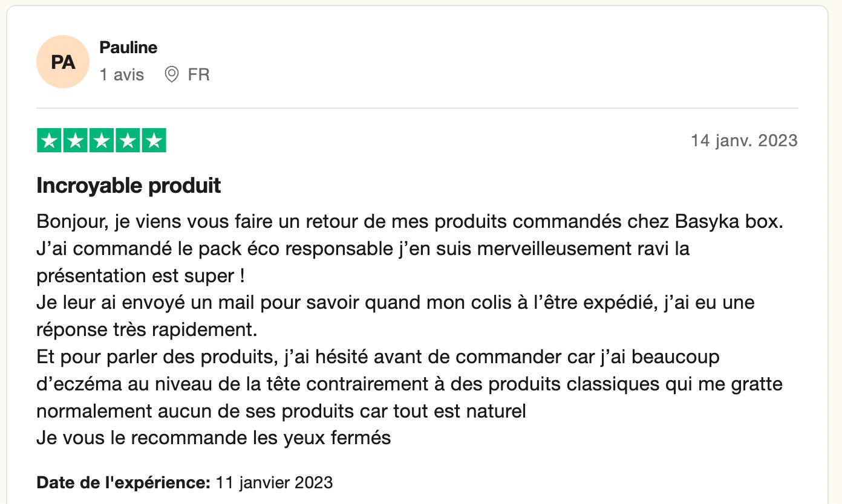The height and width of the screenshot is (504, 842).
Task: Click the 'réponse très rapidement' line
Action: pyautogui.click(x=147, y=330)
